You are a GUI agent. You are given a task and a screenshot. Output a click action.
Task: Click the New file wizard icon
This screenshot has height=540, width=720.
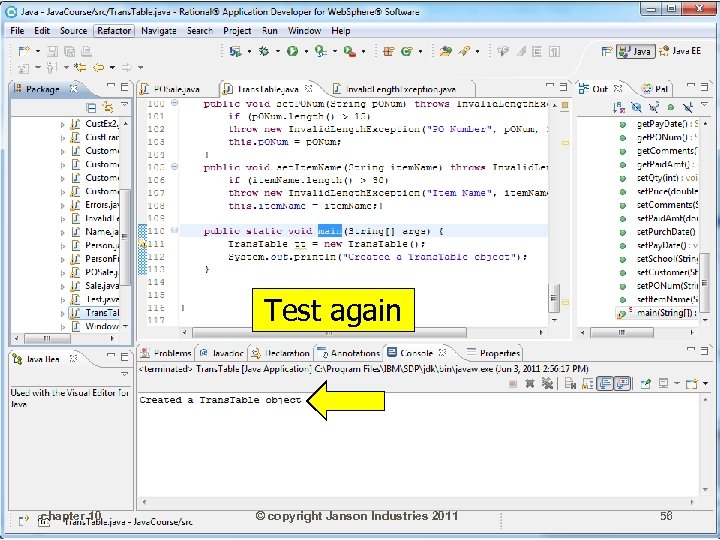tap(23, 51)
